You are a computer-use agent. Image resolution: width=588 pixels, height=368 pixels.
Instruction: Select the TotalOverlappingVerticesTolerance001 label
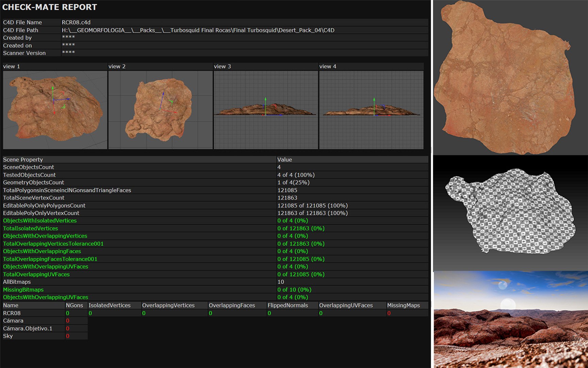(x=53, y=244)
